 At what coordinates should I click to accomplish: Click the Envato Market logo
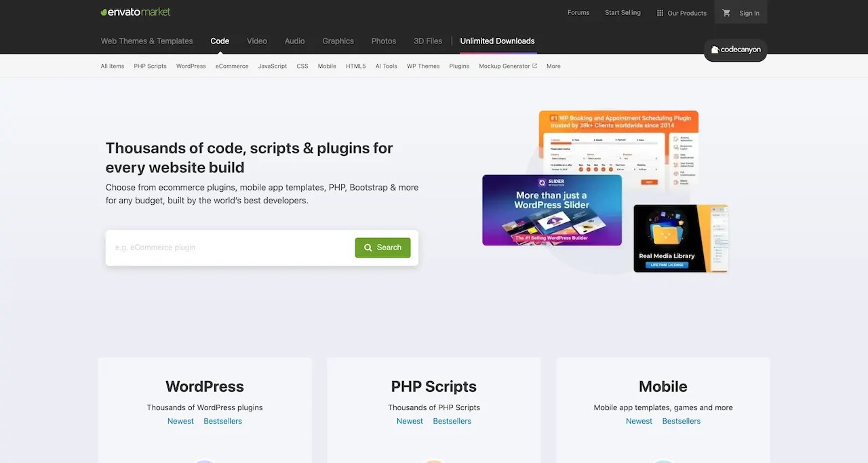tap(136, 12)
